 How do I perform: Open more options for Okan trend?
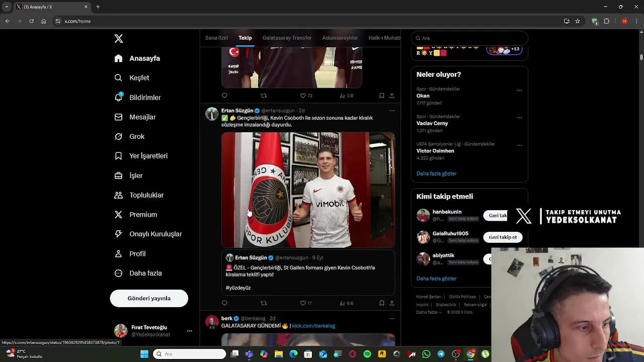tap(519, 90)
